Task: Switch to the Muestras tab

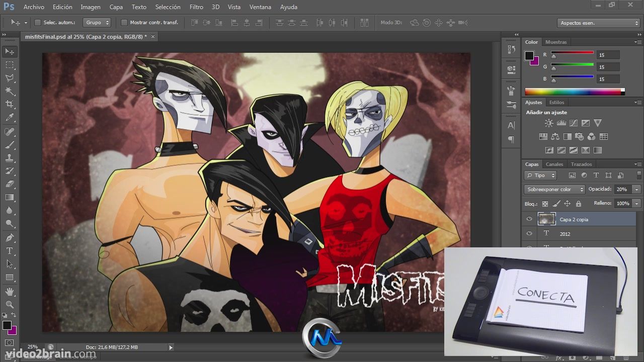Action: coord(556,42)
